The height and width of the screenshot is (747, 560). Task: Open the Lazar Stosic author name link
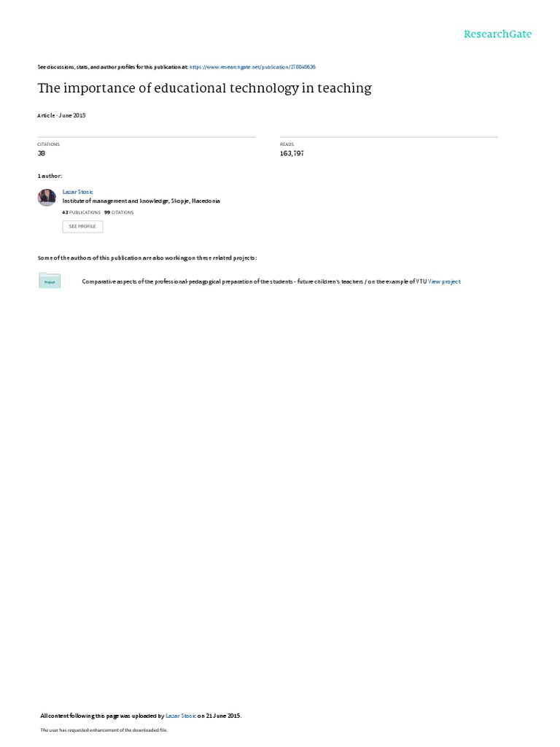(77, 192)
